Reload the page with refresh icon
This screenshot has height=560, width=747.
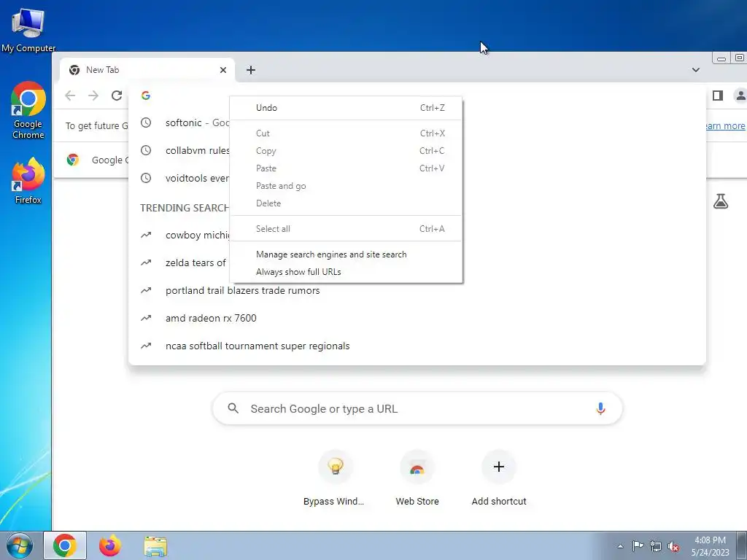(x=117, y=96)
